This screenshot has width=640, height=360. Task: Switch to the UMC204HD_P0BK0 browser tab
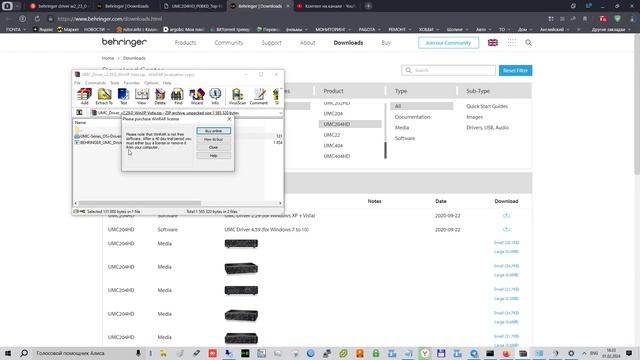(x=192, y=6)
